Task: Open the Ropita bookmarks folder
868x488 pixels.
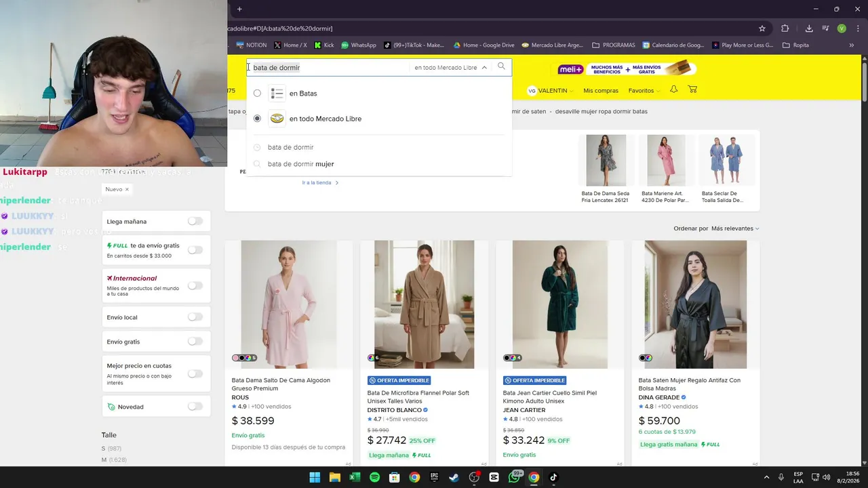Action: (x=795, y=45)
